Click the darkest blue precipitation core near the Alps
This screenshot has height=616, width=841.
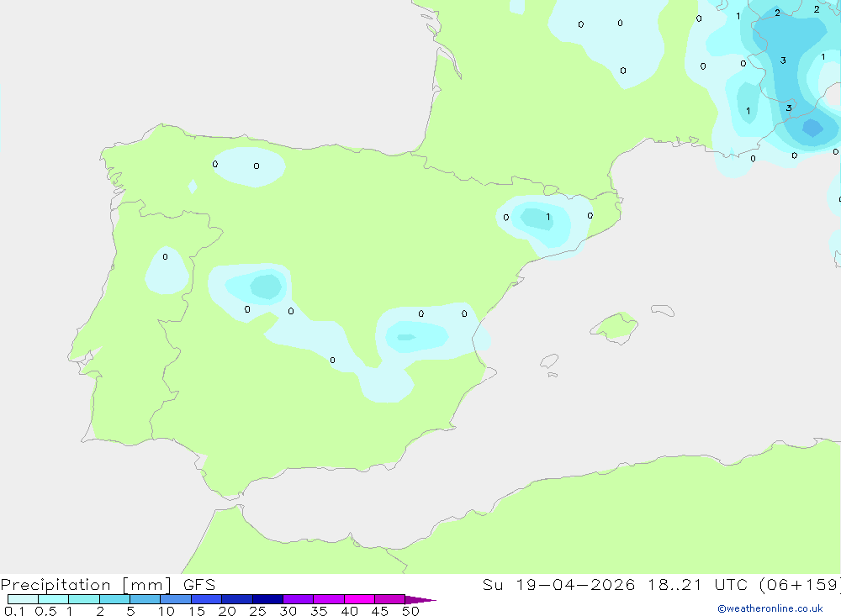(x=812, y=128)
